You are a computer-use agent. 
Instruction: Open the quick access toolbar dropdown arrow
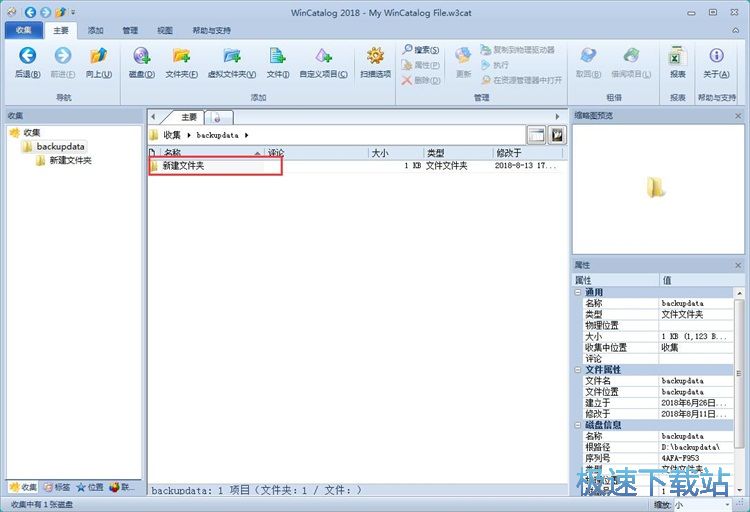[x=73, y=12]
